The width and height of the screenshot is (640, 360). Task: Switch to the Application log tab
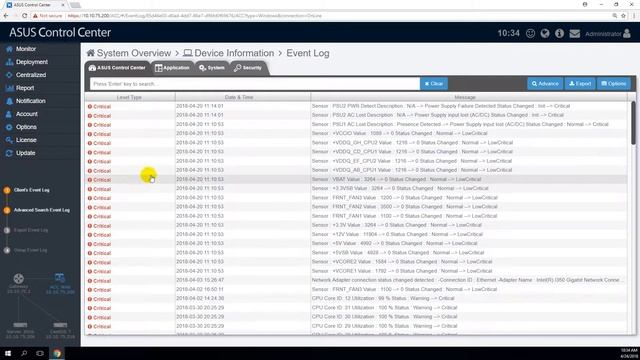[172, 68]
